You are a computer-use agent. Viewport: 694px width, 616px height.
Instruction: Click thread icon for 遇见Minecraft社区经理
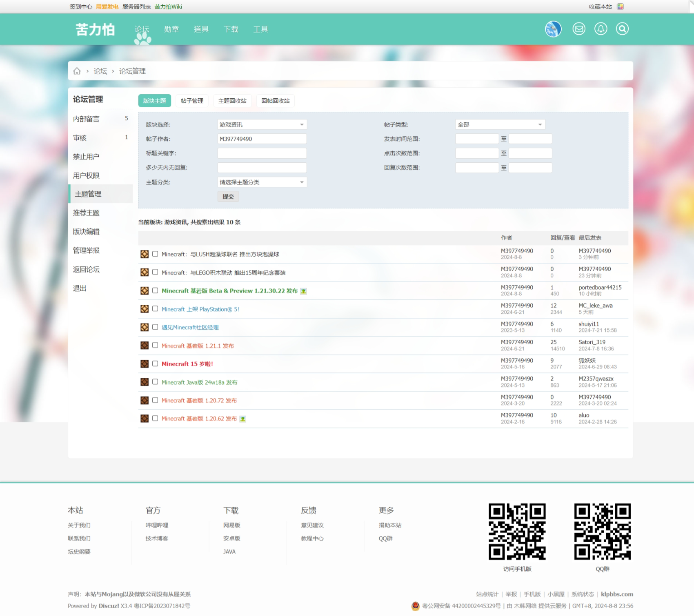click(145, 327)
